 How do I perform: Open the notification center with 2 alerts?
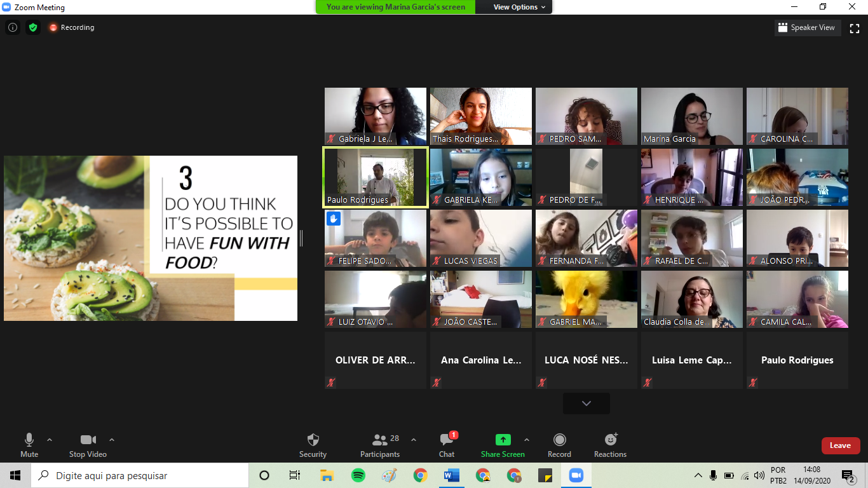pos(848,475)
